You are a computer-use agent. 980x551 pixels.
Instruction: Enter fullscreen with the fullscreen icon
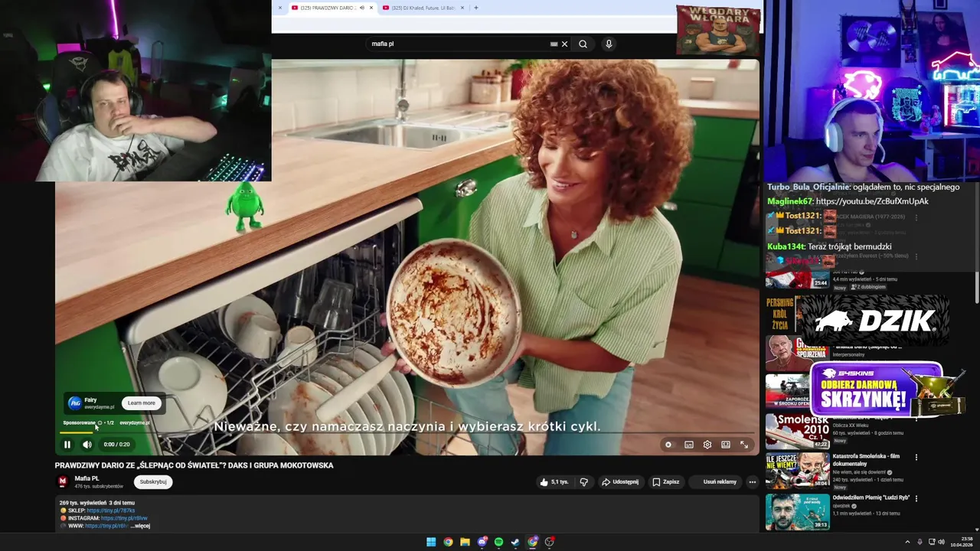click(744, 445)
